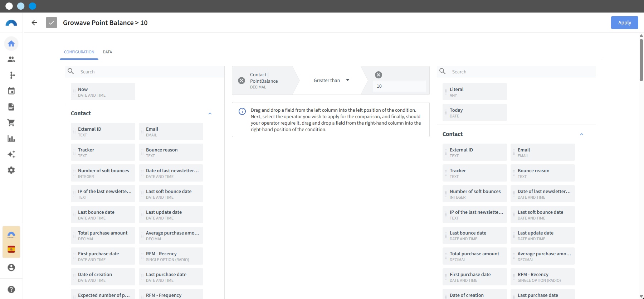
Task: Select Last soft bounce date in left column
Action: tap(171, 194)
